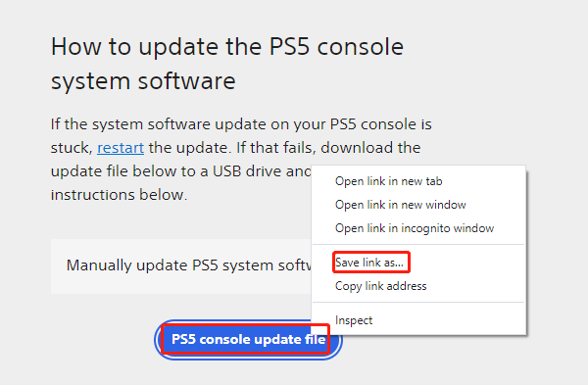Screen dimensions: 588x385
Task: Click the "system software" heading line
Action: point(143,81)
